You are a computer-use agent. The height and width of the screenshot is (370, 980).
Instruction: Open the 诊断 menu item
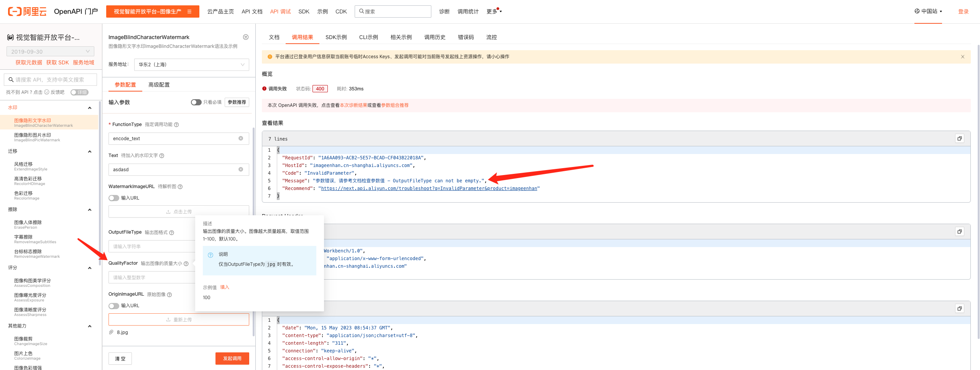click(x=444, y=11)
